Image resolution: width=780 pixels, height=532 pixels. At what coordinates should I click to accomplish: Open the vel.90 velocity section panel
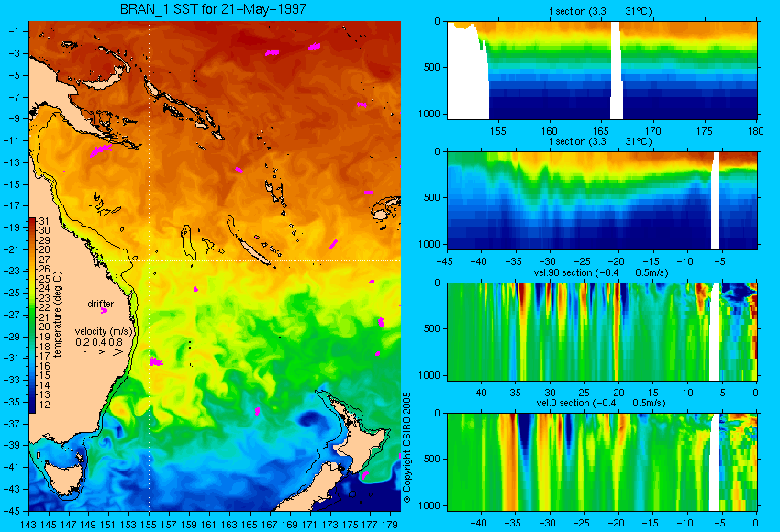click(602, 332)
